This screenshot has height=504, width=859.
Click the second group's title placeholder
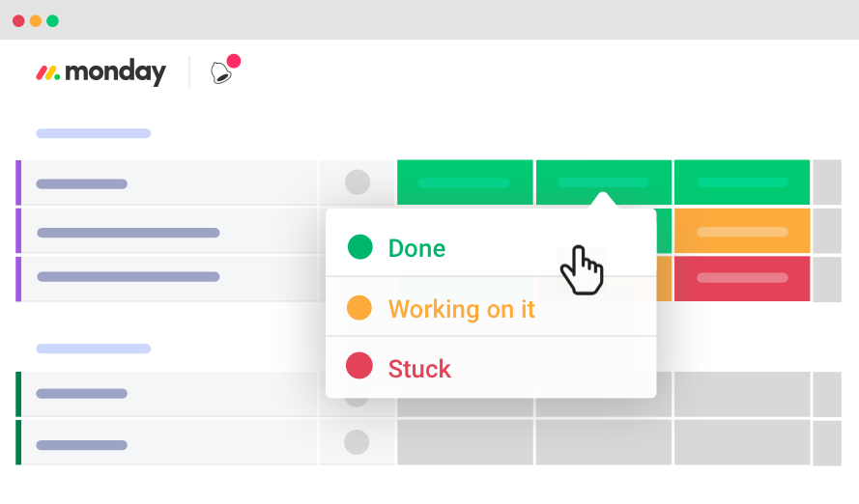(x=93, y=349)
